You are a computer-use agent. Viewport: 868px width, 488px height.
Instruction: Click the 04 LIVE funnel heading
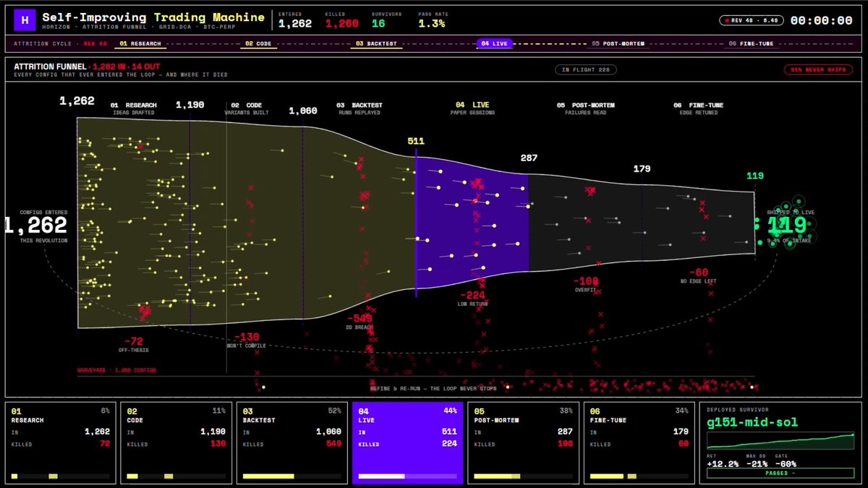click(x=472, y=106)
